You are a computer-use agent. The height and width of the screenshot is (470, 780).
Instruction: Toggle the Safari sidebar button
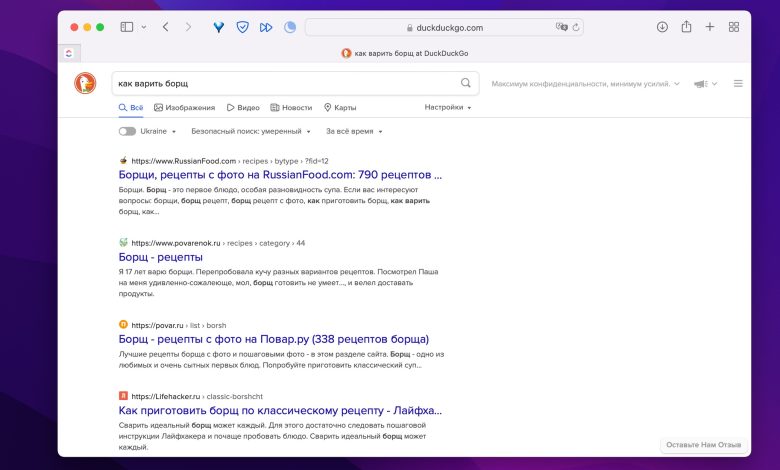(127, 27)
